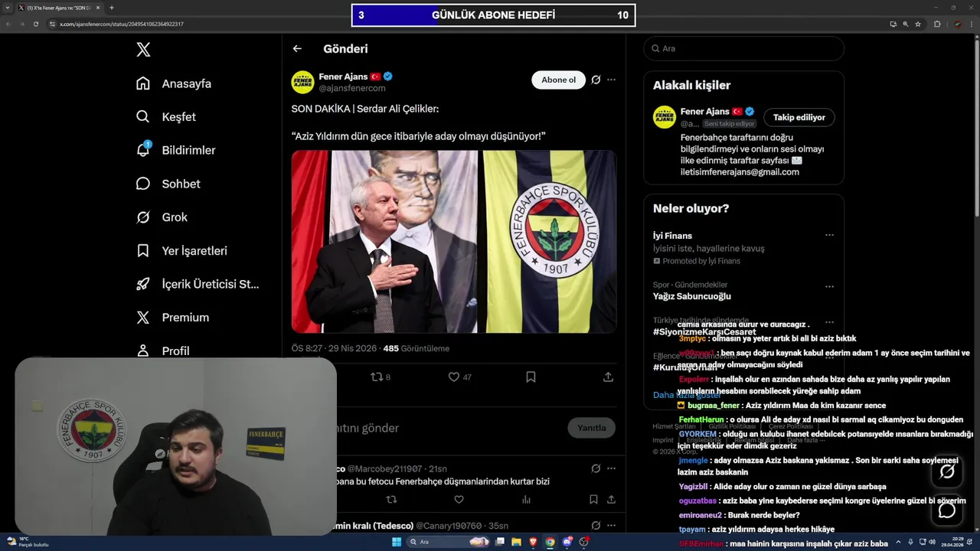Open Brave browser from the taskbar
980x551 pixels.
[x=533, y=542]
